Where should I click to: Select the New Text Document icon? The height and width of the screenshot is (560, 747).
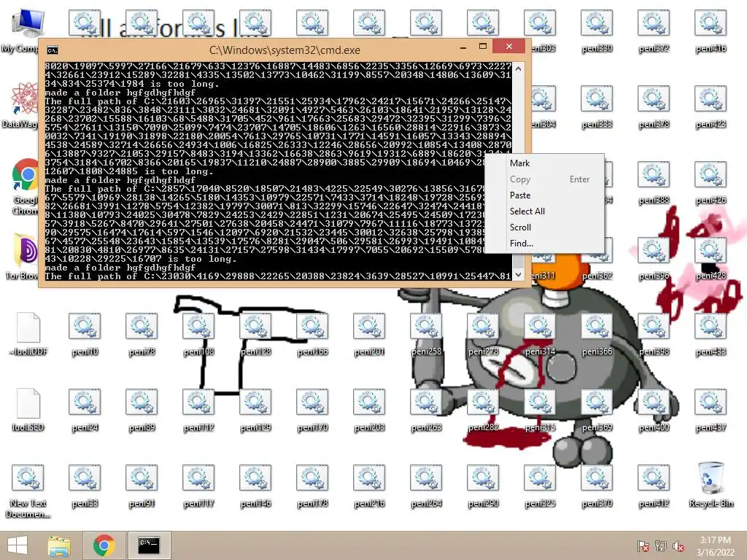pos(28,491)
